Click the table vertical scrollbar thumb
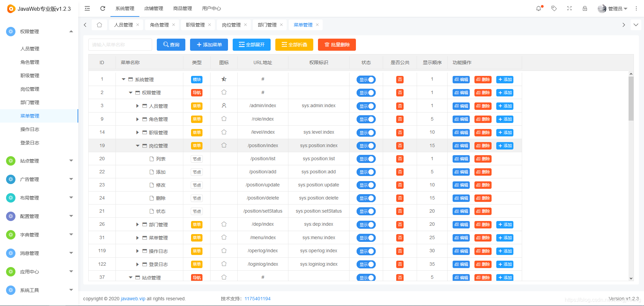 631,98
